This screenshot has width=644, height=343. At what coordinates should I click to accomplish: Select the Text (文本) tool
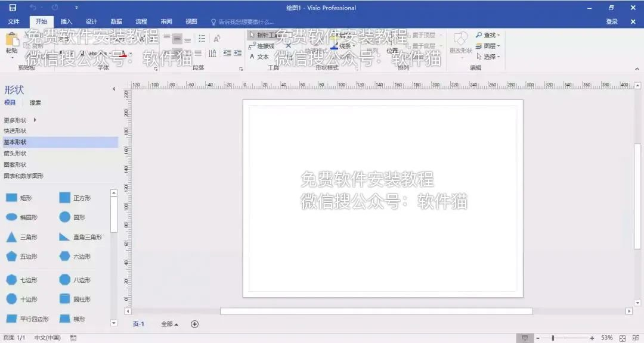(261, 56)
